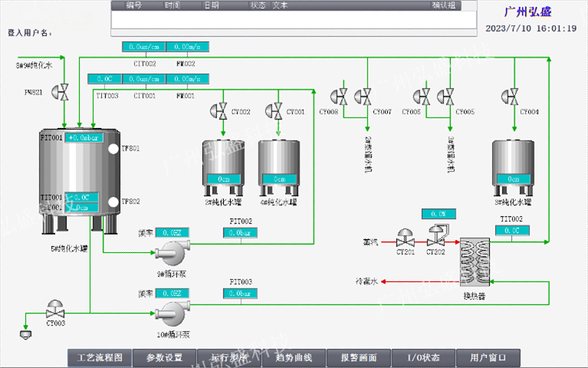
Task: Click the 广州弘盛 company title
Action: 527,11
